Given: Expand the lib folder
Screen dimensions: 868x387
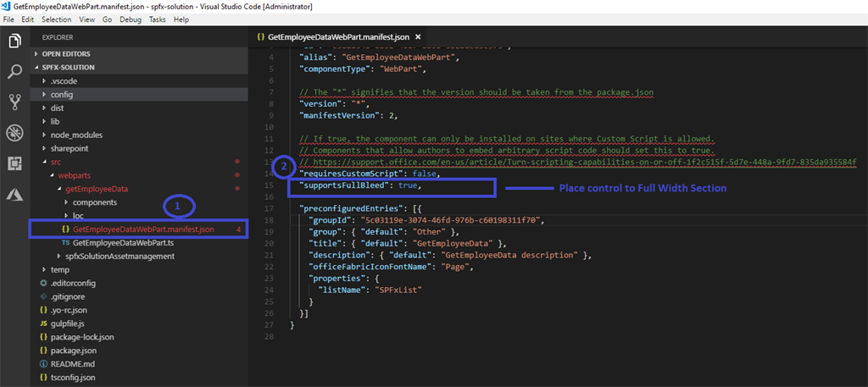Looking at the screenshot, I should click(138, 121).
